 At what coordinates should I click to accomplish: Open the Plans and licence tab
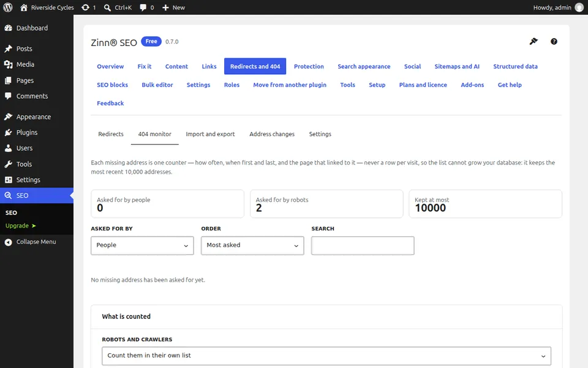click(423, 85)
